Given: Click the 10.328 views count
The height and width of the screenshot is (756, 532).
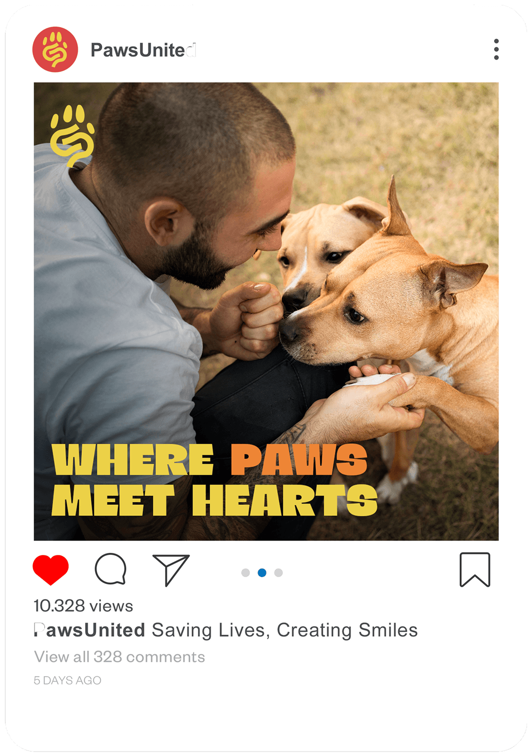Looking at the screenshot, I should 83,606.
